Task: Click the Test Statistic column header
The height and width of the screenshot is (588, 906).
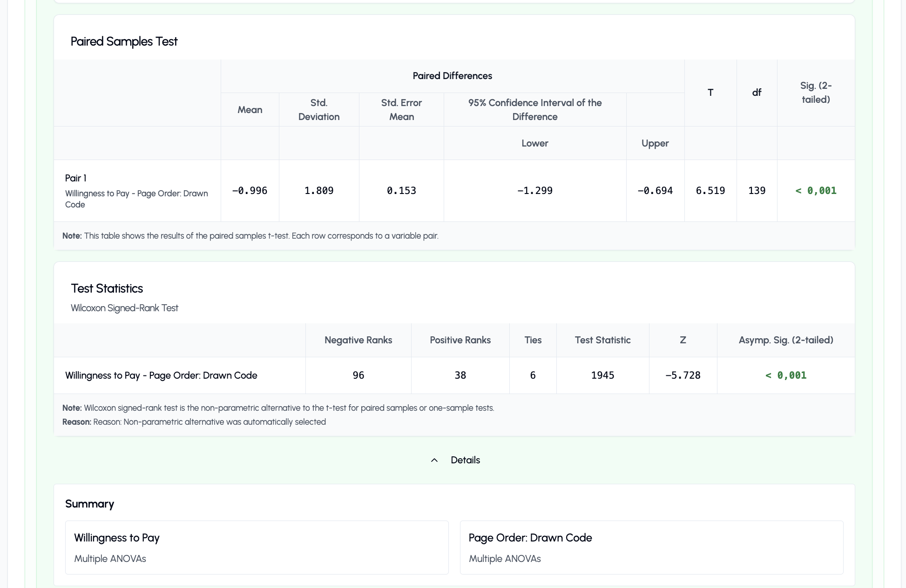Action: [x=602, y=340]
